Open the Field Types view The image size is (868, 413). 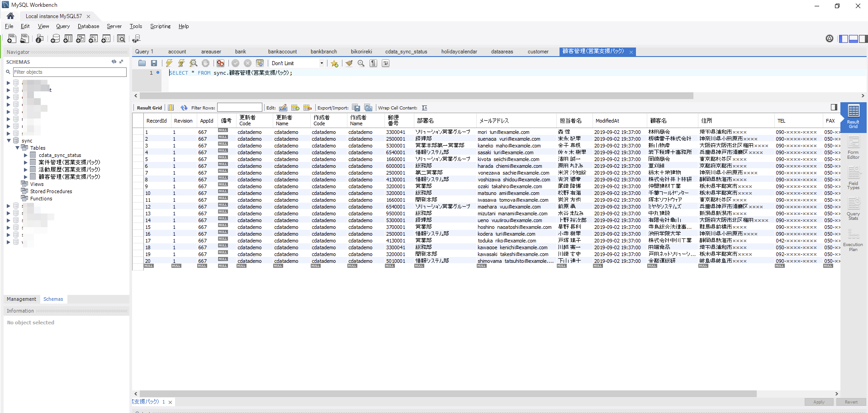coord(853,178)
